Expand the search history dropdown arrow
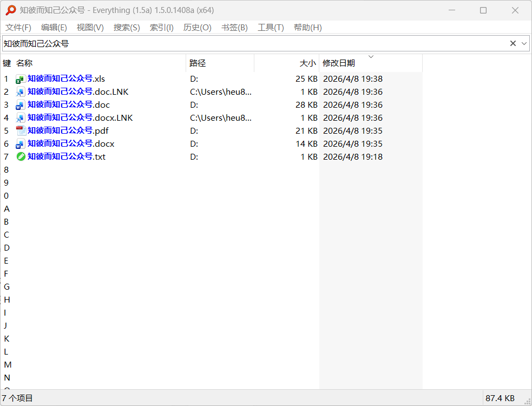 click(524, 43)
